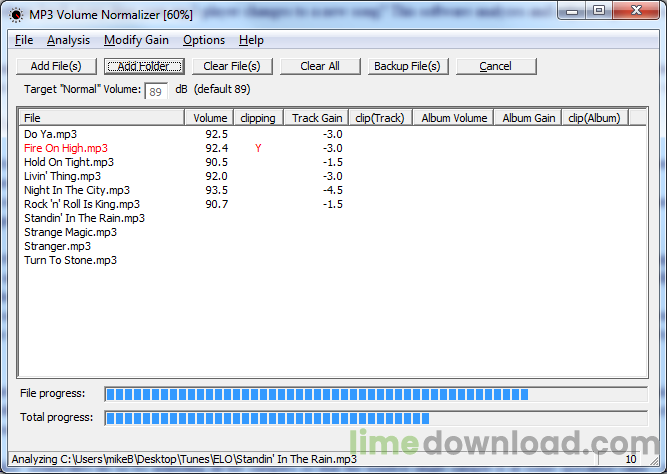Cancel the running analysis
The image size is (667, 474).
[x=496, y=66]
